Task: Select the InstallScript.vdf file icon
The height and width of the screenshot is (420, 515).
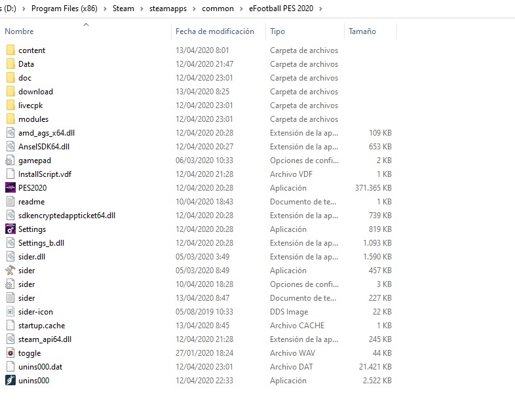Action: 10,174
